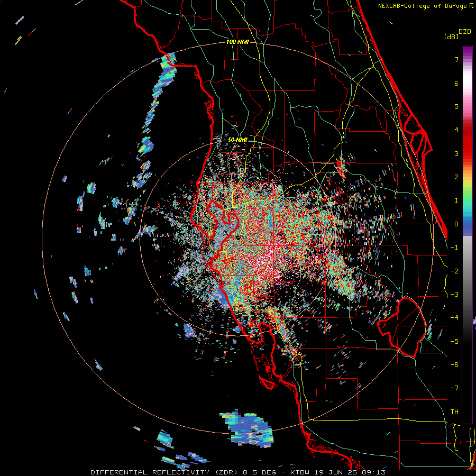Click the -4 value on the scale
The image size is (476, 476).
(454, 318)
